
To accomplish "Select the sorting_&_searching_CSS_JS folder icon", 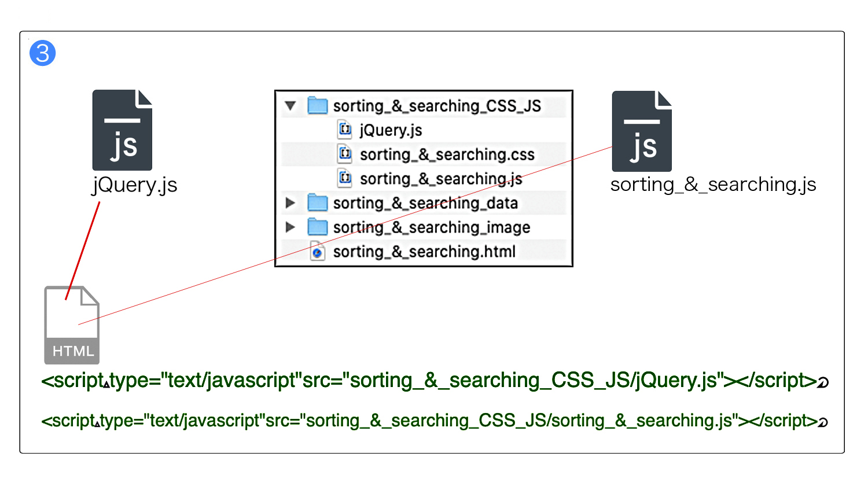I will 318,105.
